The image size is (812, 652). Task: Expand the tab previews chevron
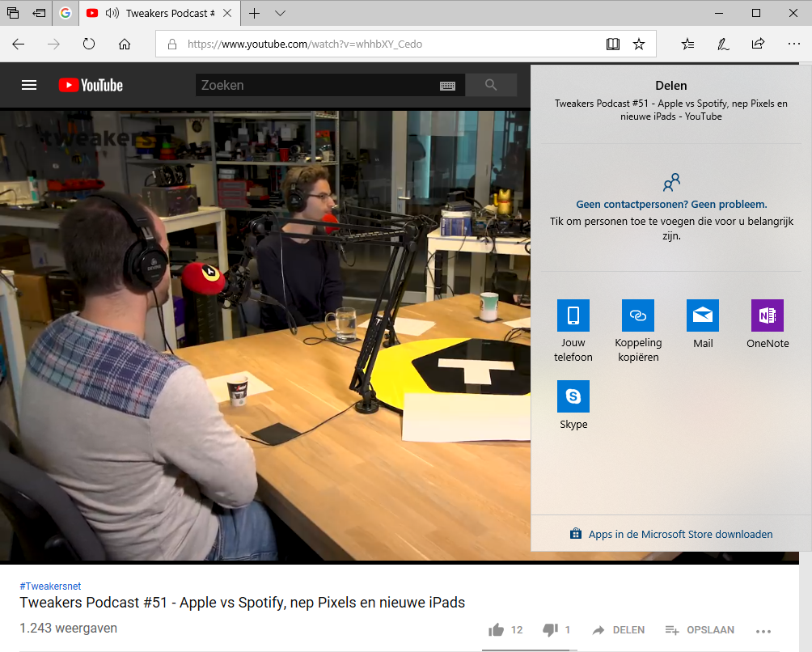click(x=280, y=13)
